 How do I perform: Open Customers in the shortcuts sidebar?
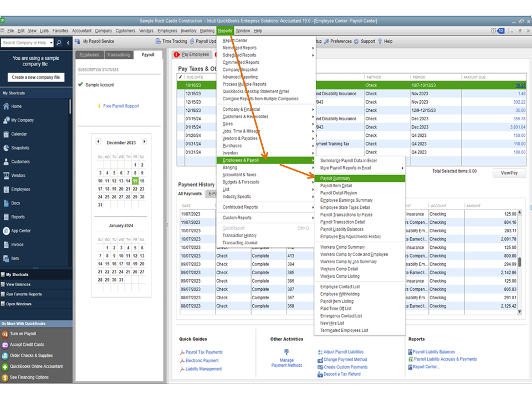(21, 161)
